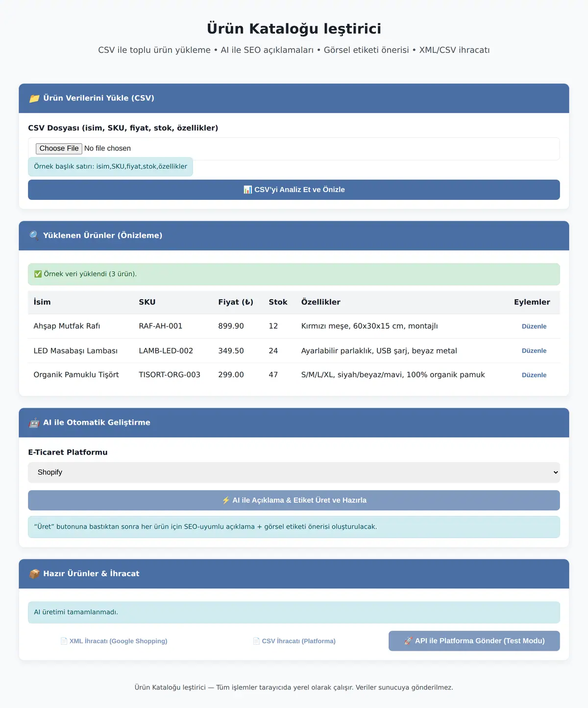Click AI ile Açıklama & Etiket Üret button
588x708 pixels.
pos(294,500)
